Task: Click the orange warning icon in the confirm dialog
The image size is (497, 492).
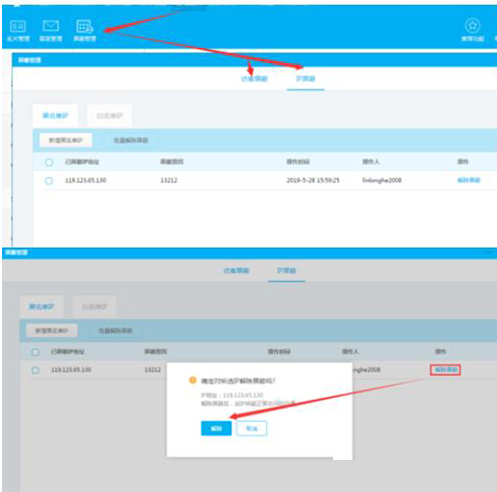Action: (193, 380)
